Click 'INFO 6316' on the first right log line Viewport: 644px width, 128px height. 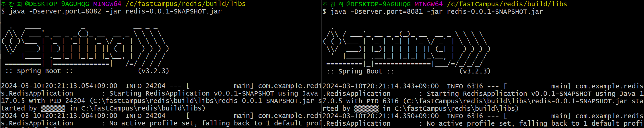point(465,86)
